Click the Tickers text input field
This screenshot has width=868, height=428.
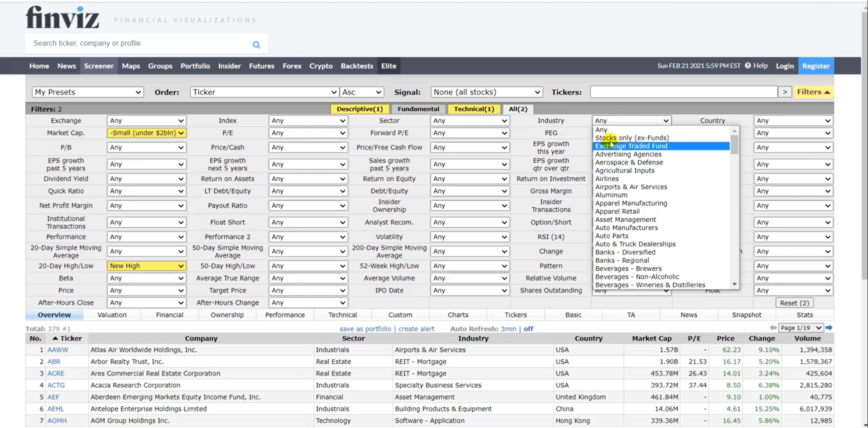684,92
